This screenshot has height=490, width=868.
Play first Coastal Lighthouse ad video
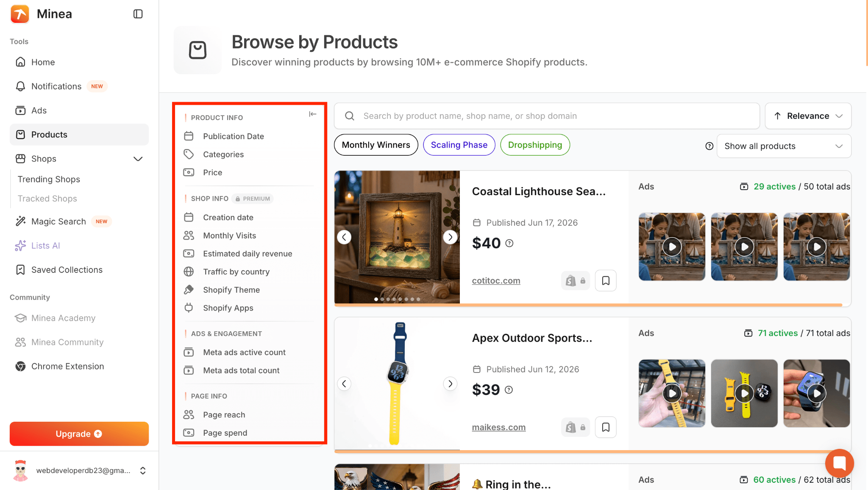tap(672, 247)
